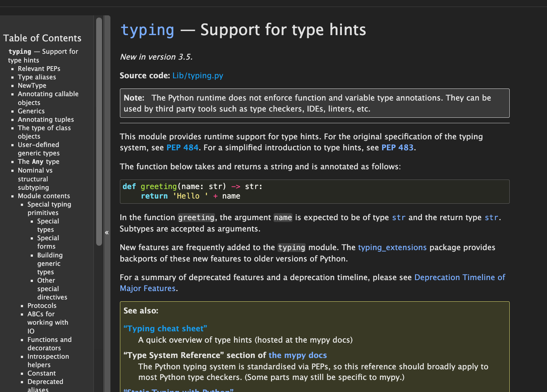Image resolution: width=547 pixels, height=392 pixels.
Task: Open the Type aliases section
Action: tap(37, 77)
